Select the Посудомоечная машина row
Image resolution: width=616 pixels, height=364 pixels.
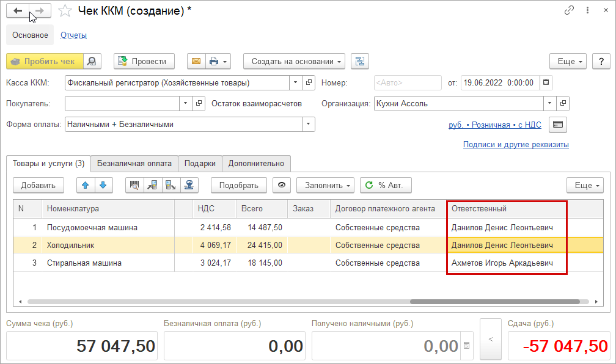coord(309,227)
